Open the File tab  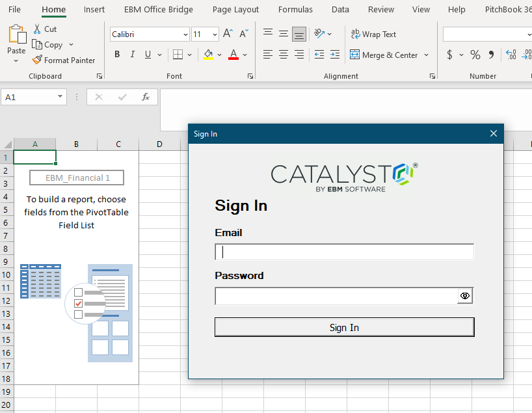(x=14, y=10)
